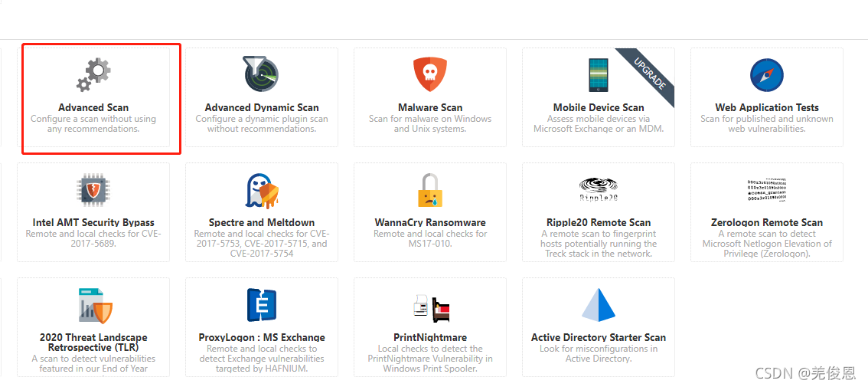The width and height of the screenshot is (868, 387).
Task: Open the Zerologon Remote Scan title
Action: click(x=767, y=223)
